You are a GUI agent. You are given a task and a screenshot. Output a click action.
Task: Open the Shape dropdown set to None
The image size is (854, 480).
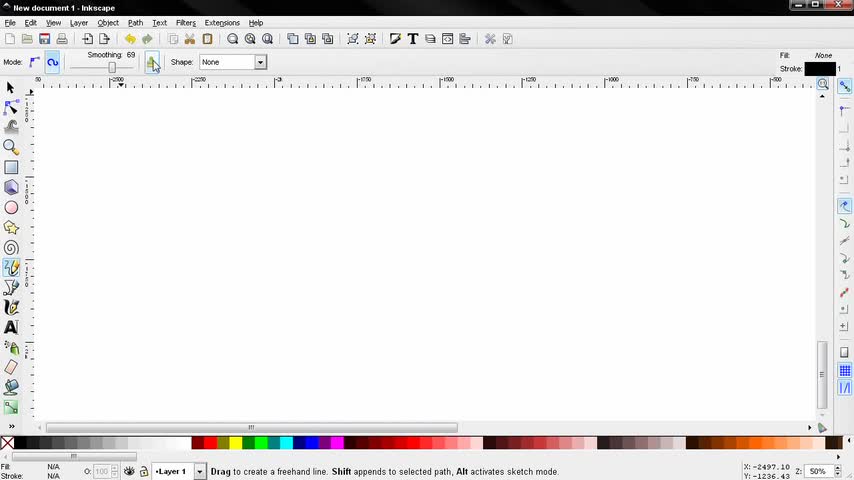coord(233,62)
